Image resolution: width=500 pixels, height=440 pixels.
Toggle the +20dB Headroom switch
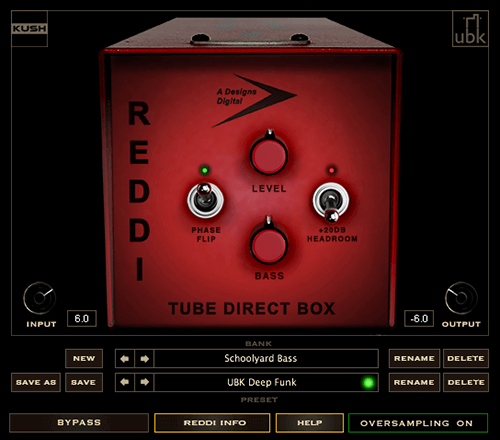331,201
